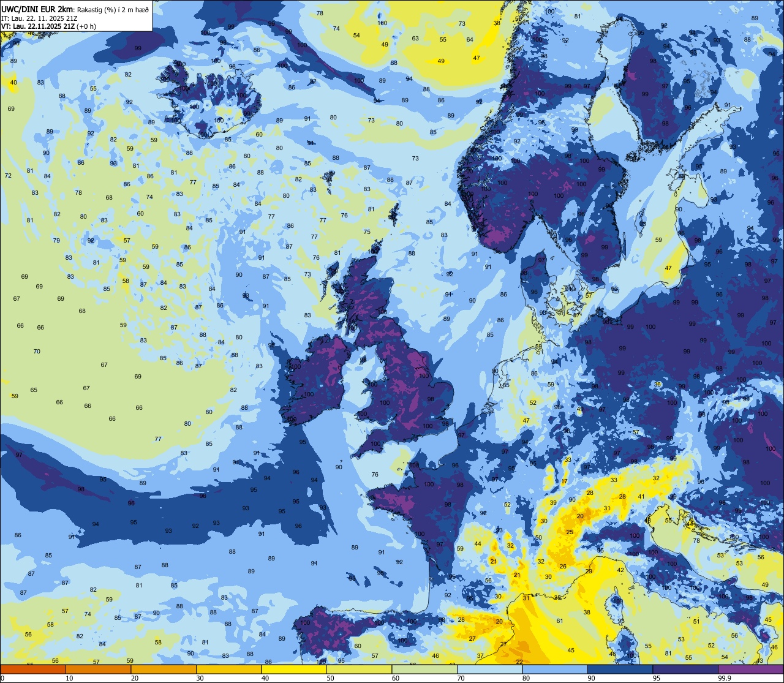
Task: Click the legend tick label "10"
Action: [69, 678]
